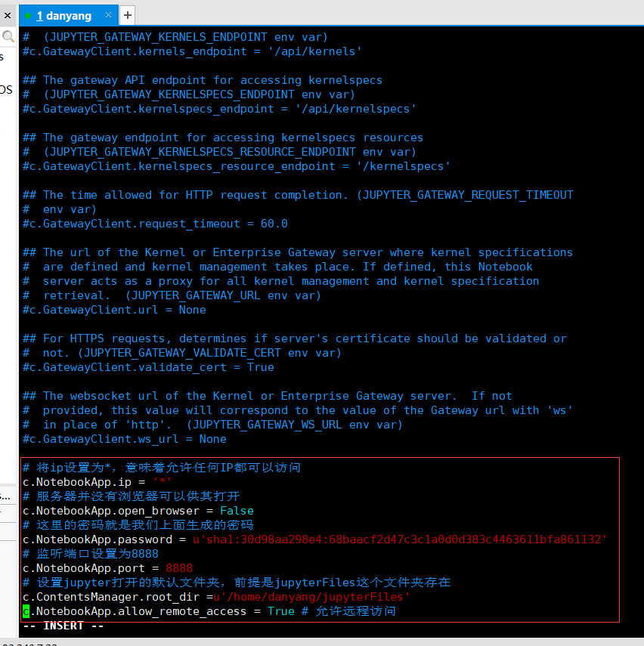Click '#c.GatewayClient.validate_cert = True' line

coord(148,367)
